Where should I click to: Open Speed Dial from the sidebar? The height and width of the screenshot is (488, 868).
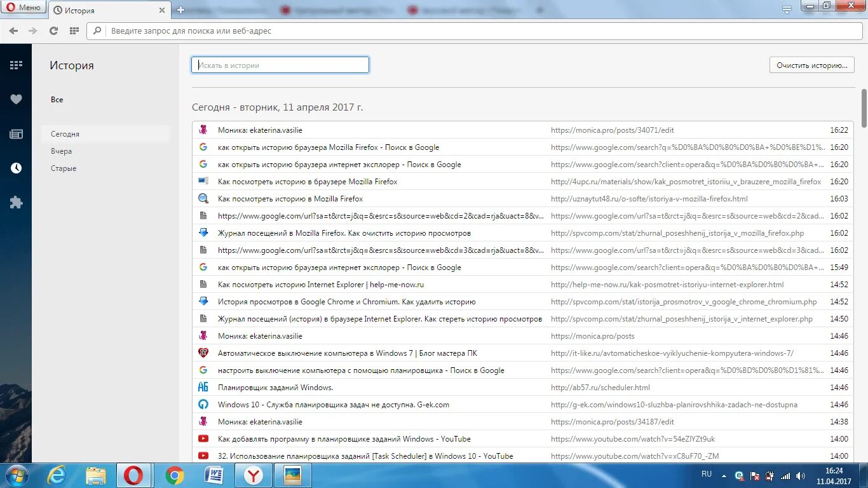16,65
